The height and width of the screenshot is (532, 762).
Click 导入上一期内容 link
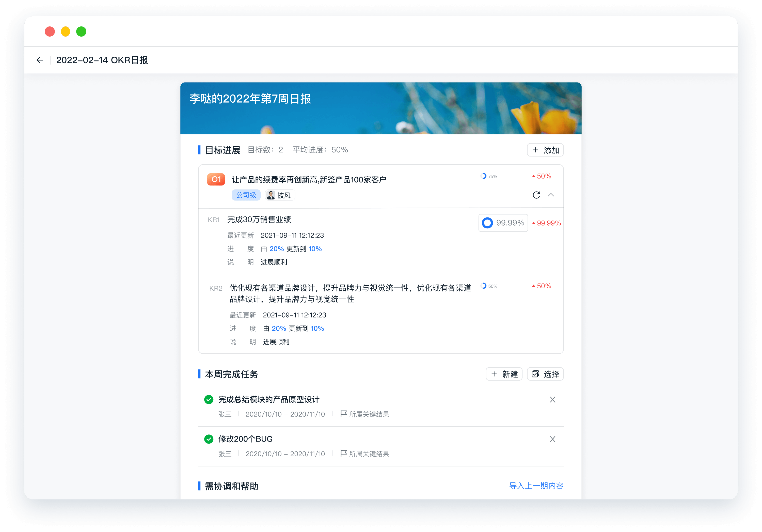click(536, 486)
